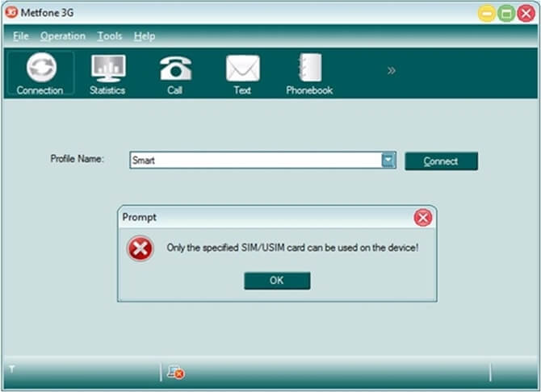Click the Connect button

(x=442, y=161)
